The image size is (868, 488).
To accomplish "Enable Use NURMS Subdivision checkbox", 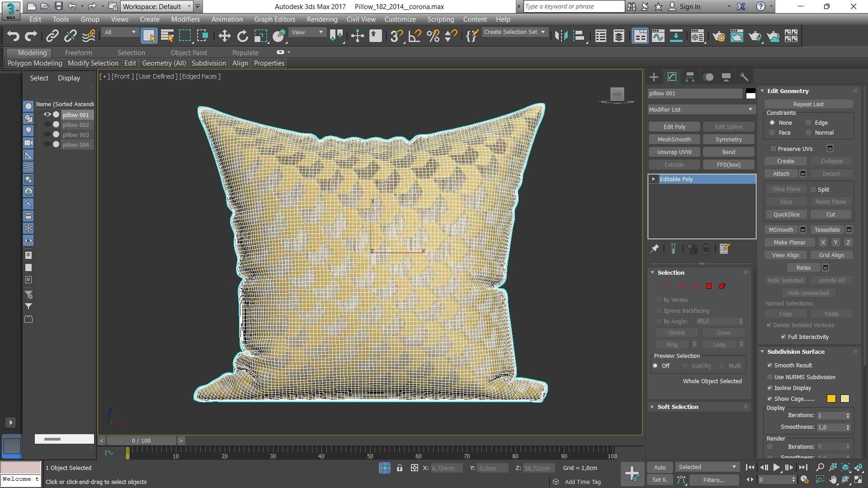I will 770,377.
